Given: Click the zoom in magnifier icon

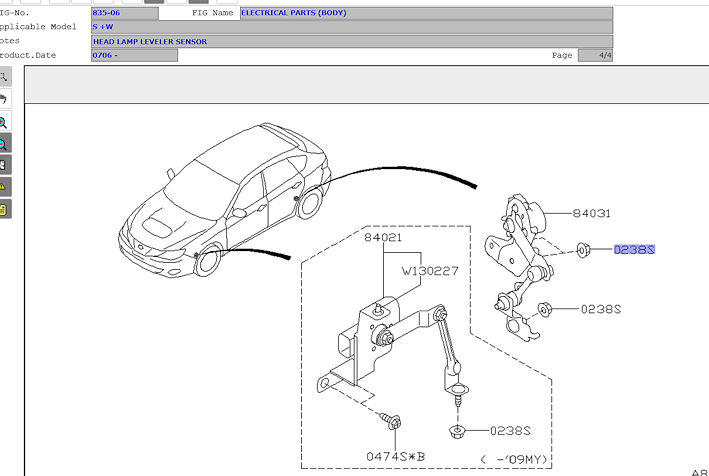Looking at the screenshot, I should tap(4, 121).
